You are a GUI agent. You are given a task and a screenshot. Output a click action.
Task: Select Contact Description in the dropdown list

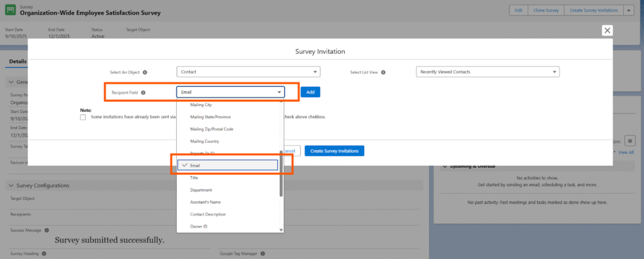208,214
